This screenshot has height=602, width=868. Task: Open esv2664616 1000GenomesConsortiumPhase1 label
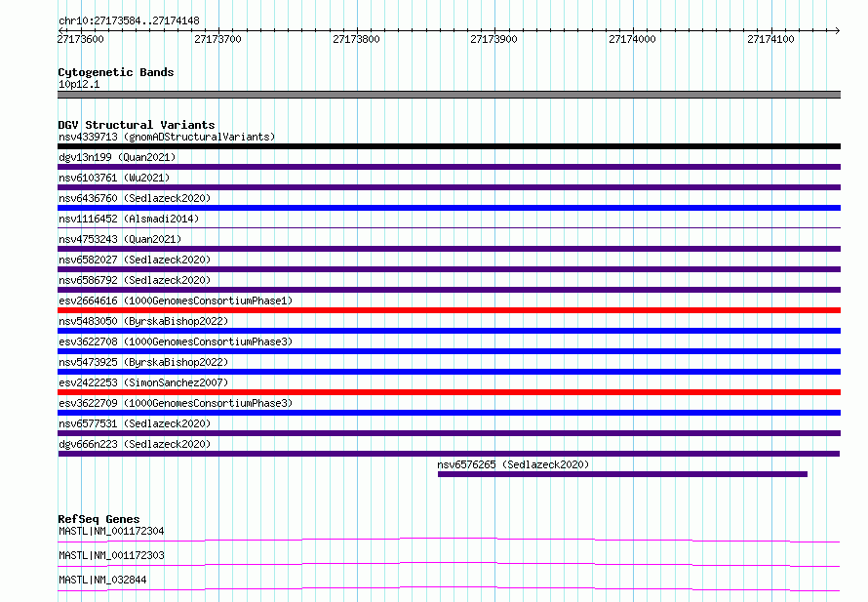[x=176, y=301]
